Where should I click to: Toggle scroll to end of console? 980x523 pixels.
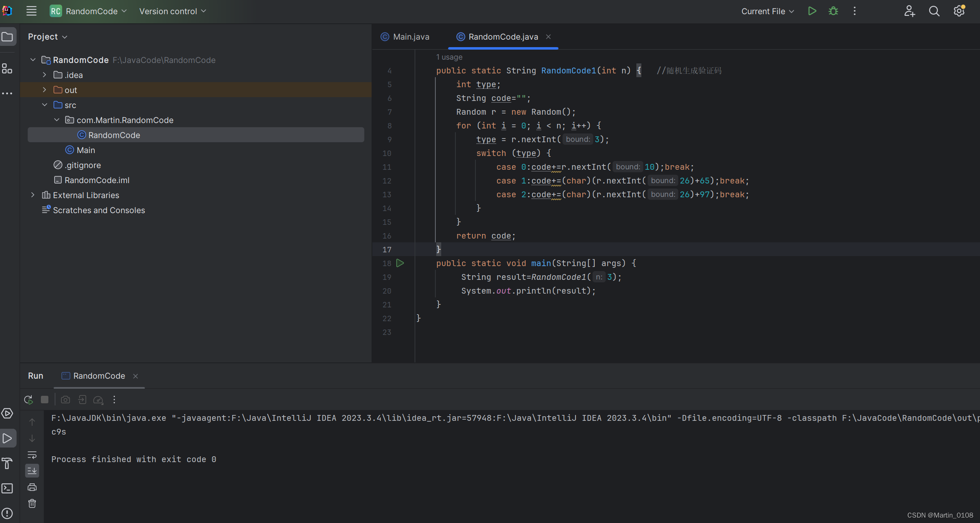pos(32,471)
